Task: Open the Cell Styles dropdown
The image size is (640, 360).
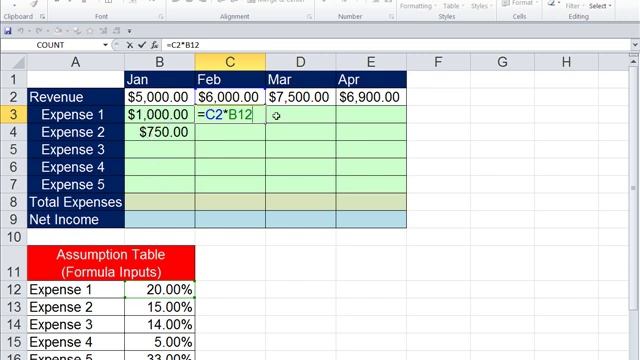Action: [x=481, y=6]
